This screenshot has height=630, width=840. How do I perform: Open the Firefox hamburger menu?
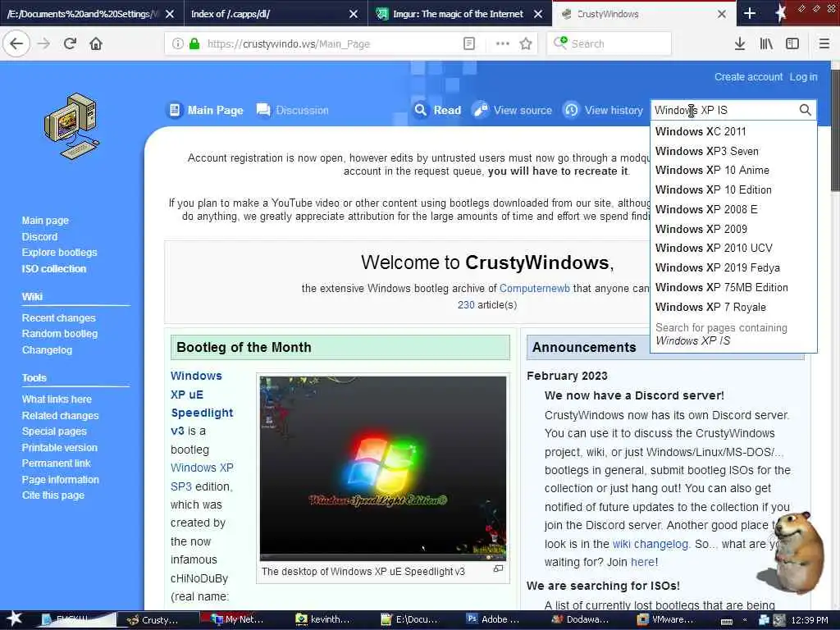824,44
